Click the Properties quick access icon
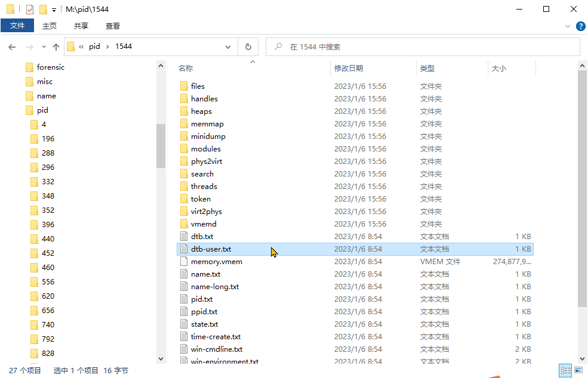The height and width of the screenshot is (378, 588). coord(30,9)
